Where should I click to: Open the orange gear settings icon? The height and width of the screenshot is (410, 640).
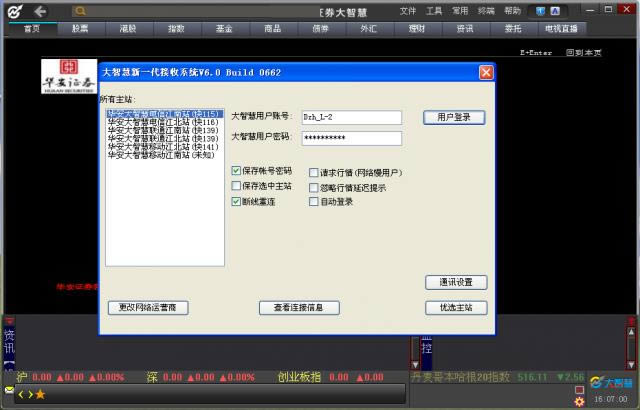click(x=579, y=402)
